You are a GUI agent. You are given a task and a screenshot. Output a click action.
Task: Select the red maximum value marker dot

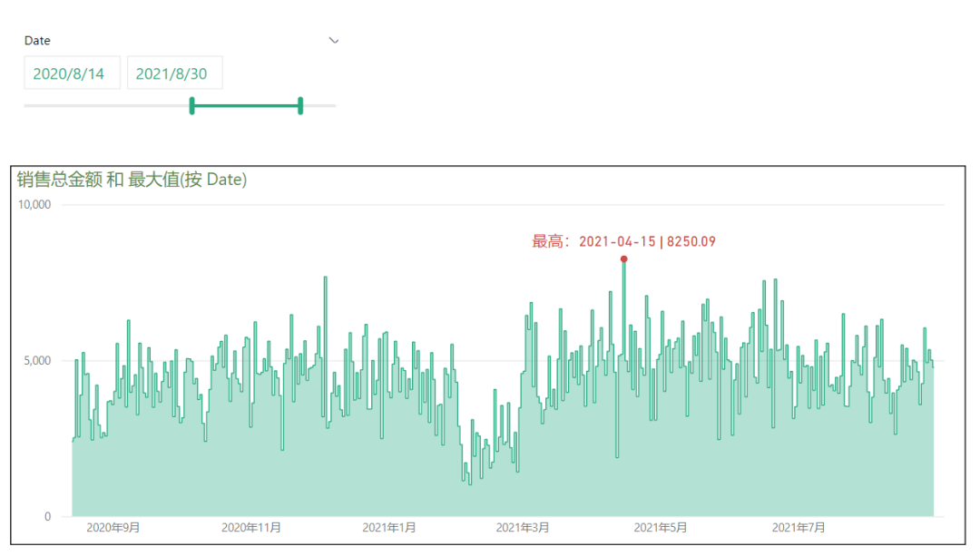(623, 258)
